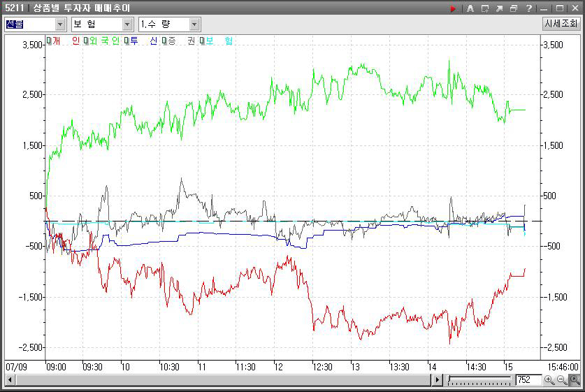Toggle the 개인 (red) series marker
The height and width of the screenshot is (392, 585).
[49, 41]
